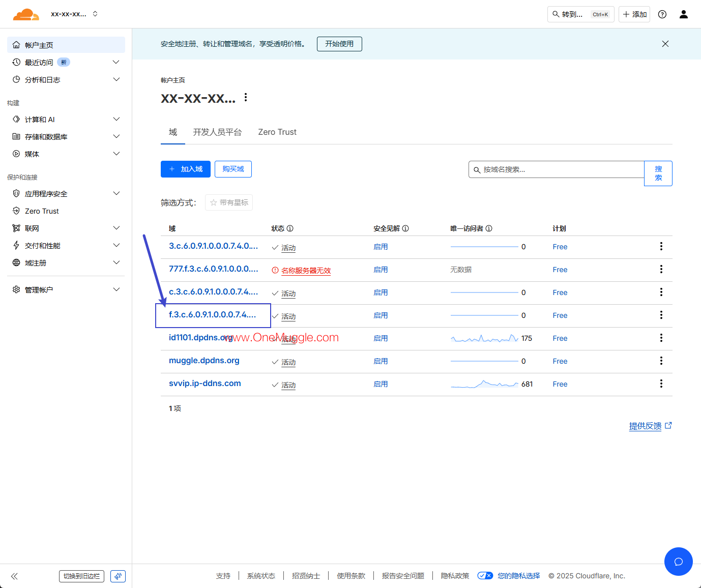Open row menu for 3.c.6.0.9.1.0.0.0.7.4.0 domain
The height and width of the screenshot is (588, 701).
[661, 246]
